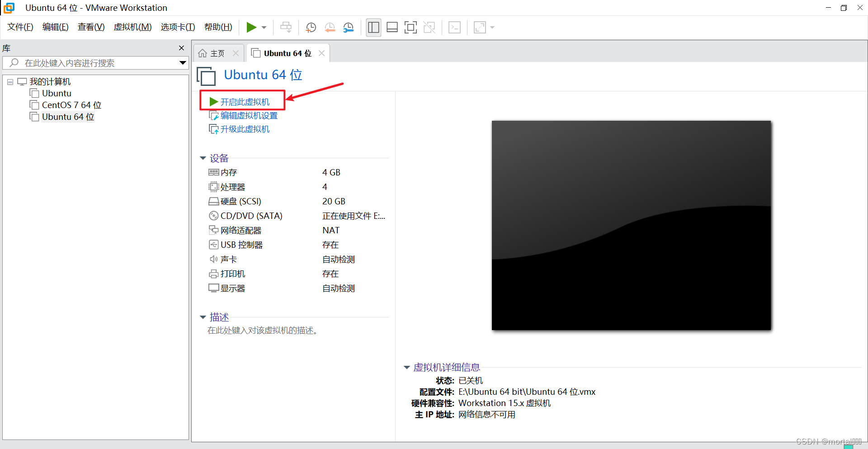
Task: Click Send Ctrl+Alt+Del toolbar icon
Action: coord(286,28)
